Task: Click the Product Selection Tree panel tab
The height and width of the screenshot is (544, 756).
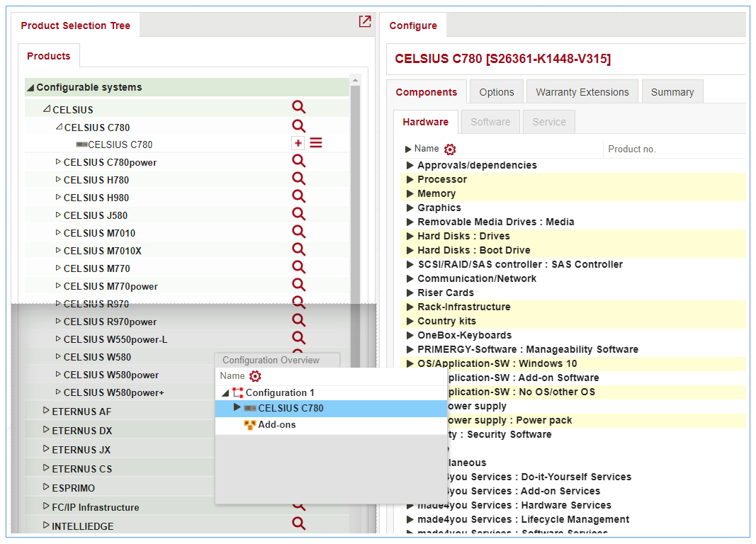Action: click(76, 25)
